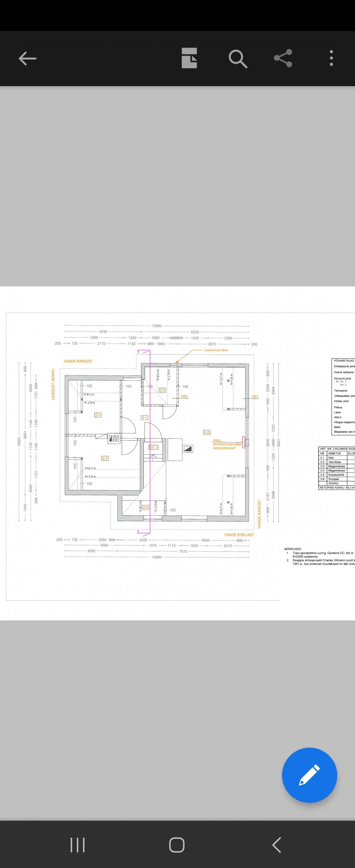Image resolution: width=355 pixels, height=868 pixels.
Task: Tap the Vannituba row in room table
Action: pyautogui.click(x=336, y=462)
